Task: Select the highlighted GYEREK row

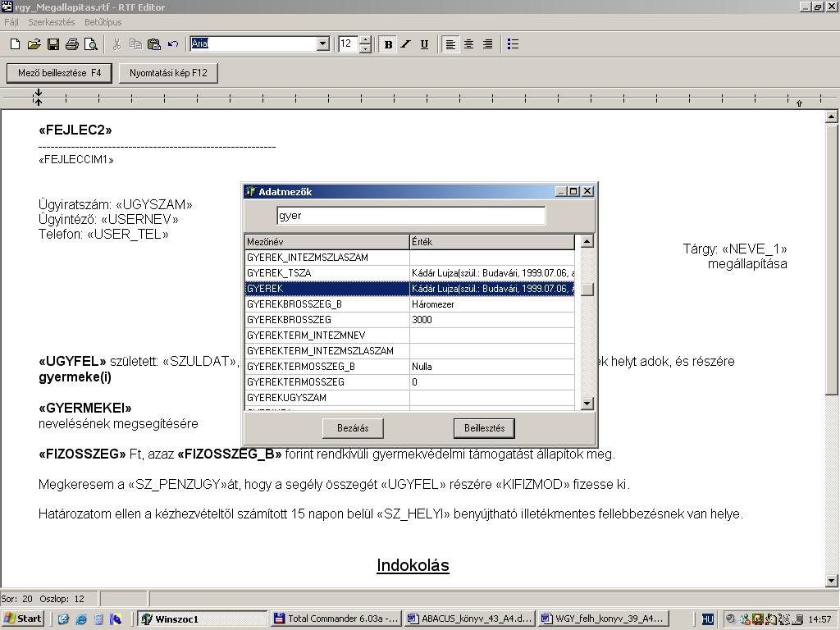Action: 410,289
